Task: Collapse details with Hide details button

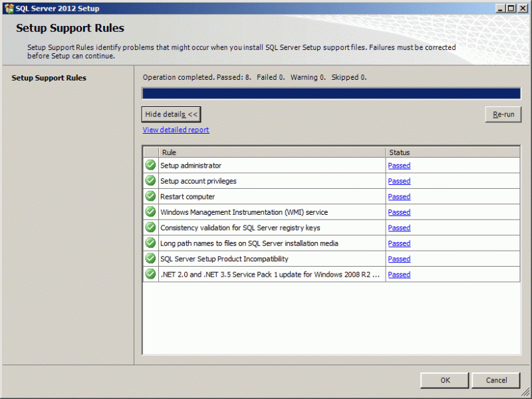Action: 171,114
